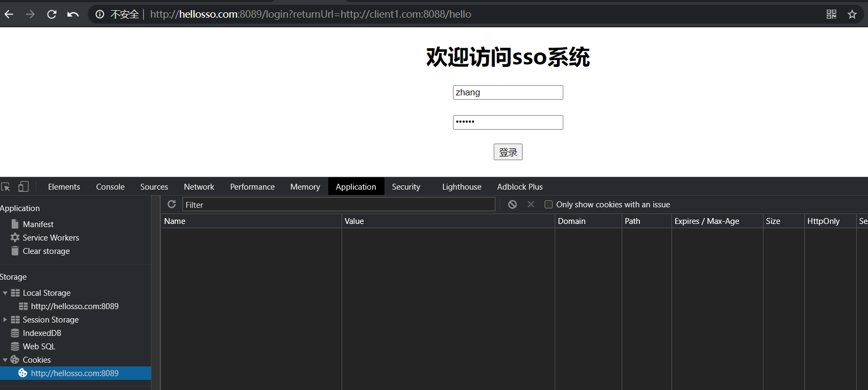
Task: Sort cookies by the Value column header
Action: 448,221
